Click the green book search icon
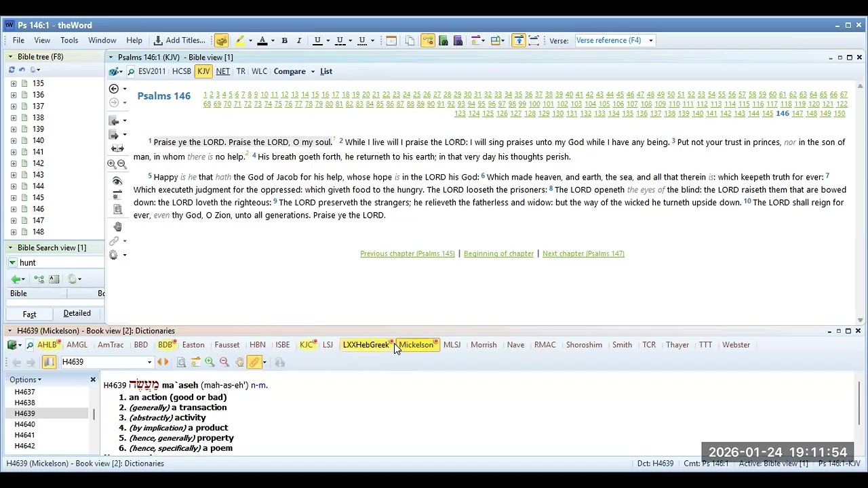The height and width of the screenshot is (488, 868). point(443,41)
